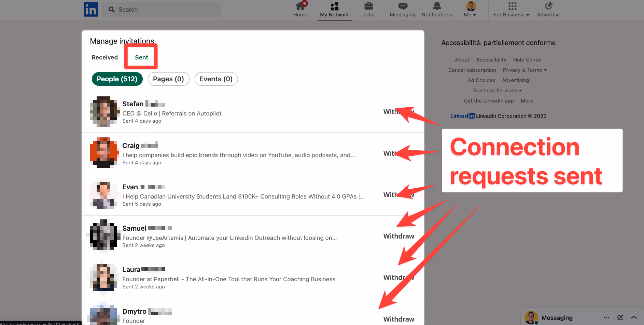Open Evan's profile photo
644x325 pixels.
click(103, 194)
